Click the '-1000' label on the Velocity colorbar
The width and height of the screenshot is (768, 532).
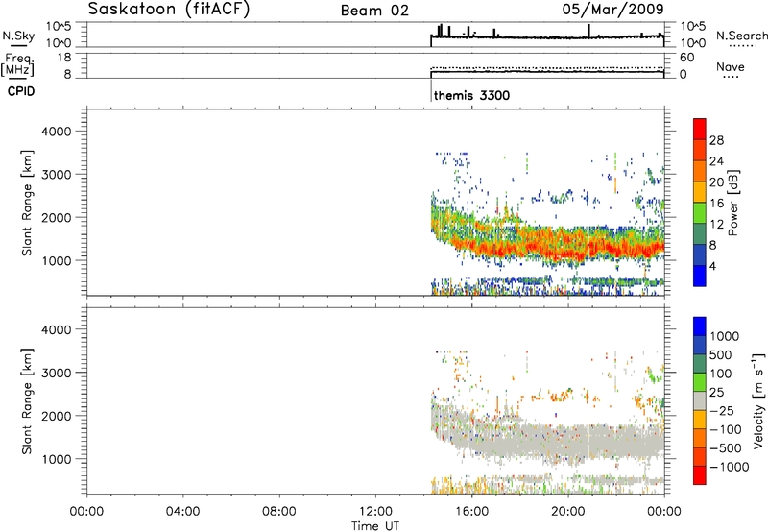730,467
